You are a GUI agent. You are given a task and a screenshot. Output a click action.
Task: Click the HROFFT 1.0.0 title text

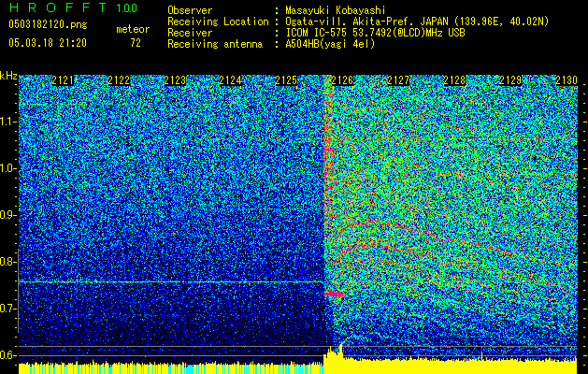point(73,7)
